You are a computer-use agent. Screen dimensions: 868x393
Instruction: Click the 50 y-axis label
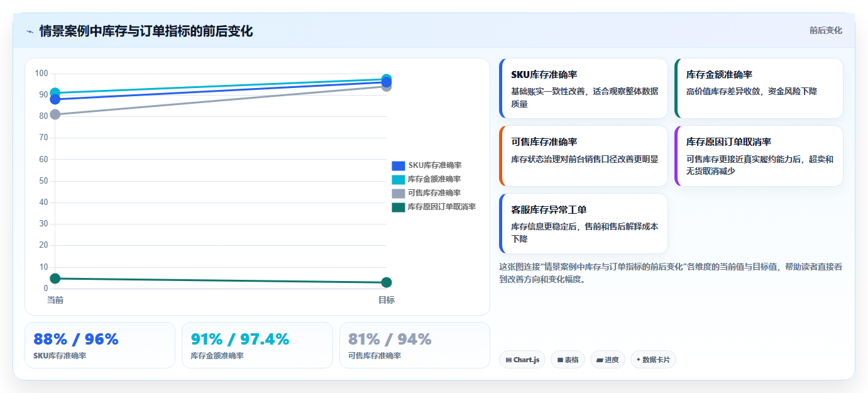[x=43, y=181]
